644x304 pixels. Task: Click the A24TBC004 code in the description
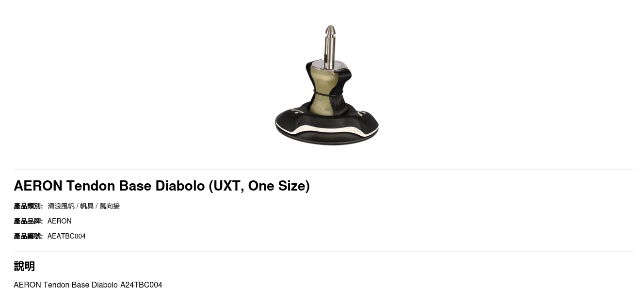(x=141, y=285)
